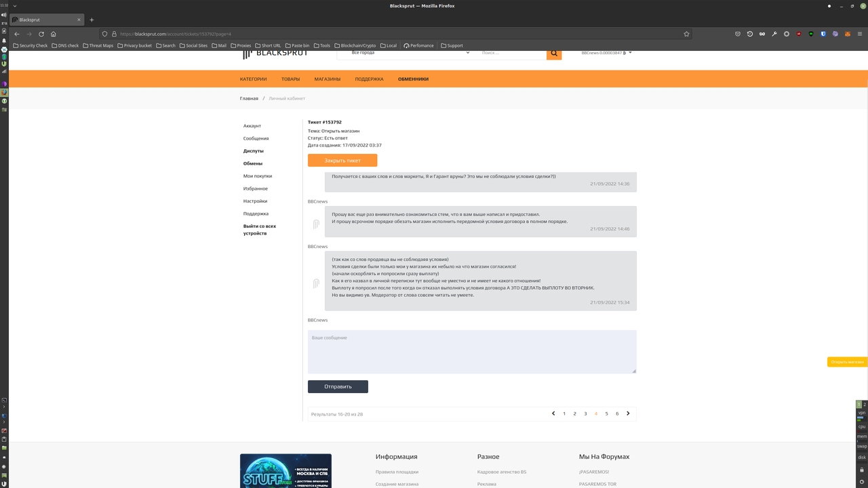868x488 pixels.
Task: Open the history clock extension icon
Action: [750, 34]
